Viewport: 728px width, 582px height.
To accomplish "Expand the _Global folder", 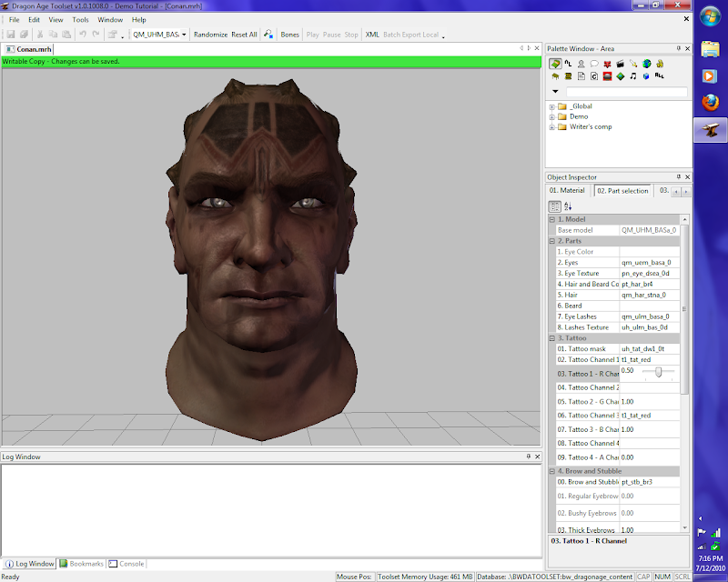I will pyautogui.click(x=552, y=106).
